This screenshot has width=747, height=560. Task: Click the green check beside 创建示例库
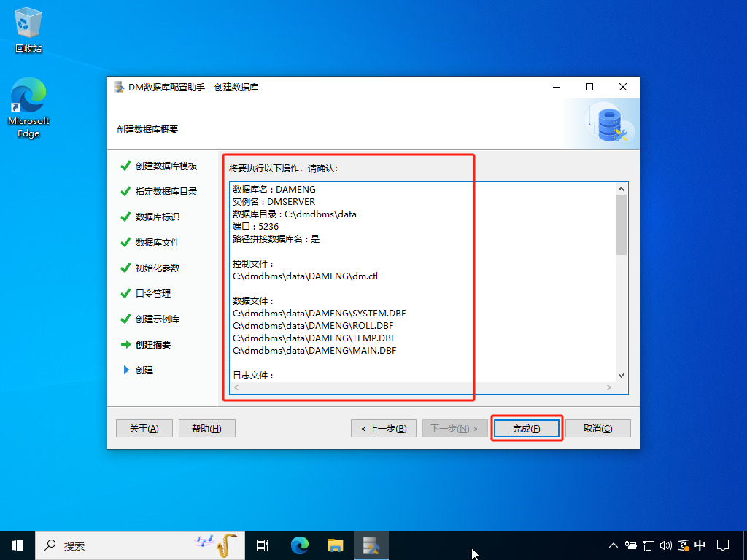click(x=125, y=319)
